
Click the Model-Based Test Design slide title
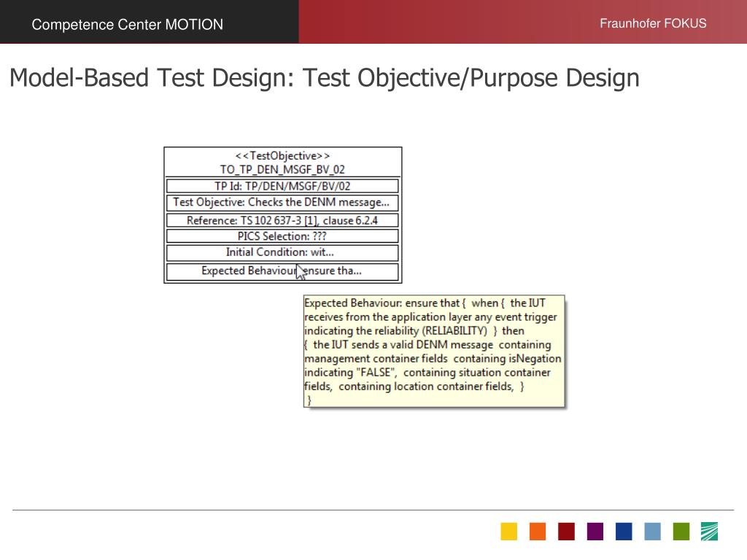[x=324, y=77]
